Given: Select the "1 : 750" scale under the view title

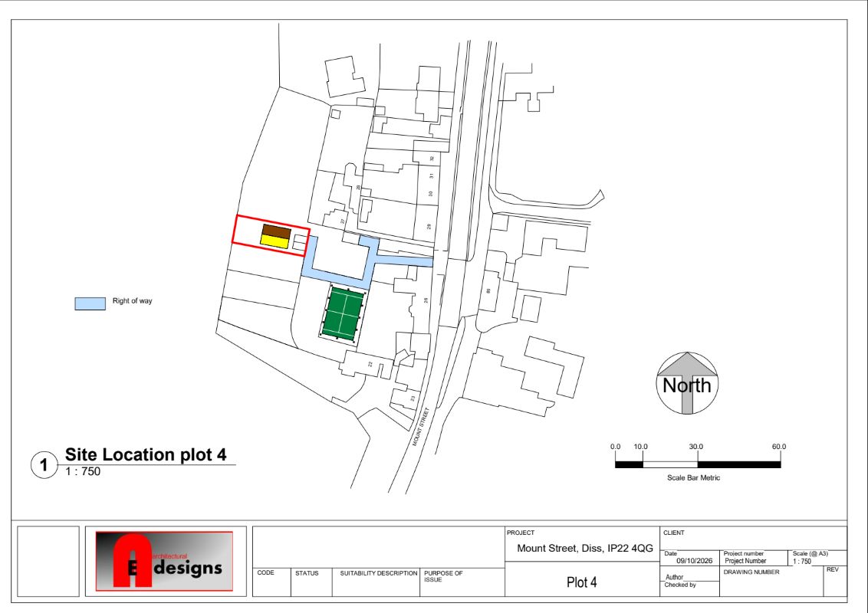Looking at the screenshot, I should click(x=83, y=471).
